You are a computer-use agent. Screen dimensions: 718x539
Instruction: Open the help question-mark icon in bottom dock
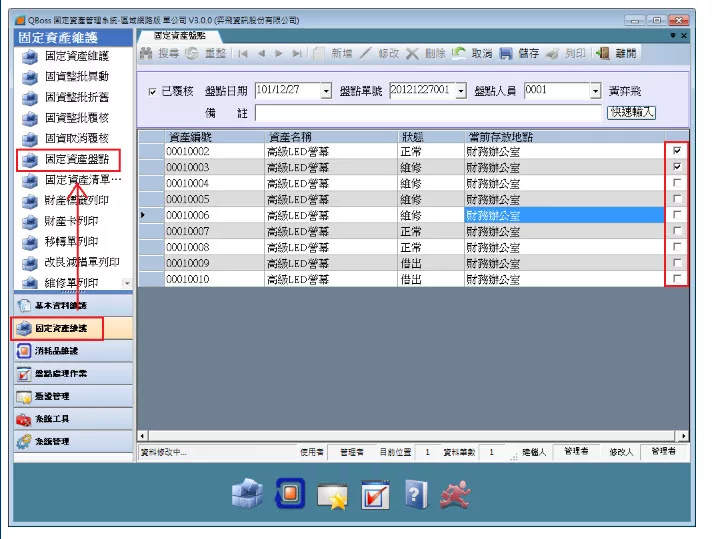pos(415,493)
